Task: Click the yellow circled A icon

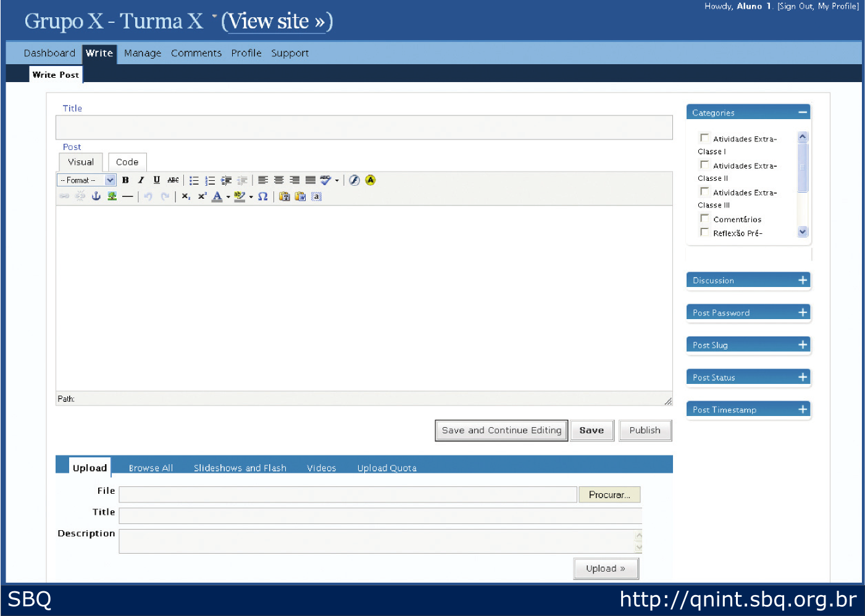Action: [x=370, y=180]
